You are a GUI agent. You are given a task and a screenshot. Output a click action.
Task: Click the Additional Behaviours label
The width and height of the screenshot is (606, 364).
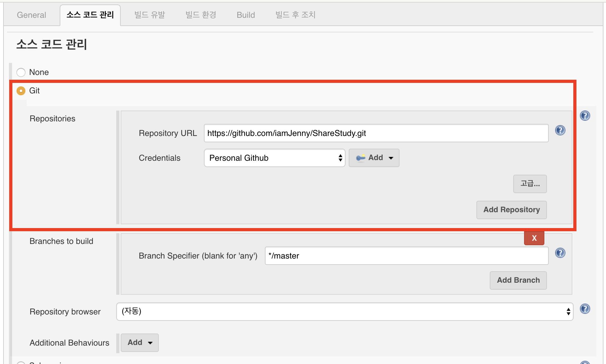coord(69,343)
